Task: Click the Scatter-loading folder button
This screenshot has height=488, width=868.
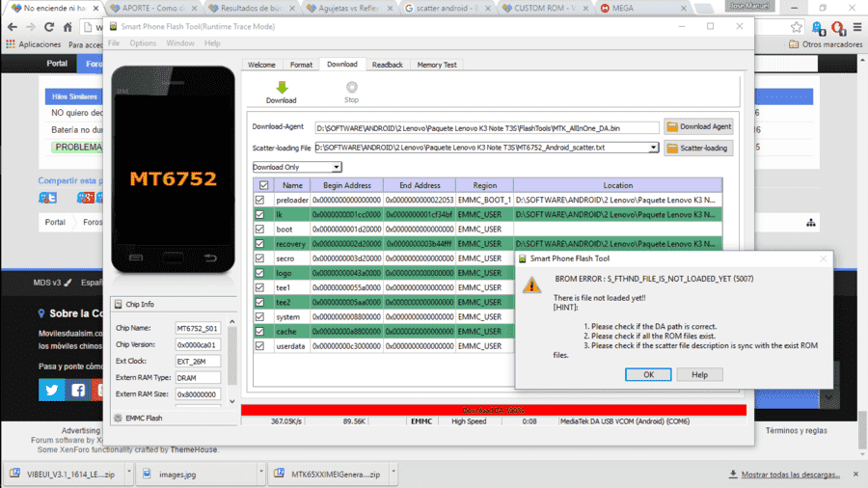Action: pyautogui.click(x=698, y=149)
